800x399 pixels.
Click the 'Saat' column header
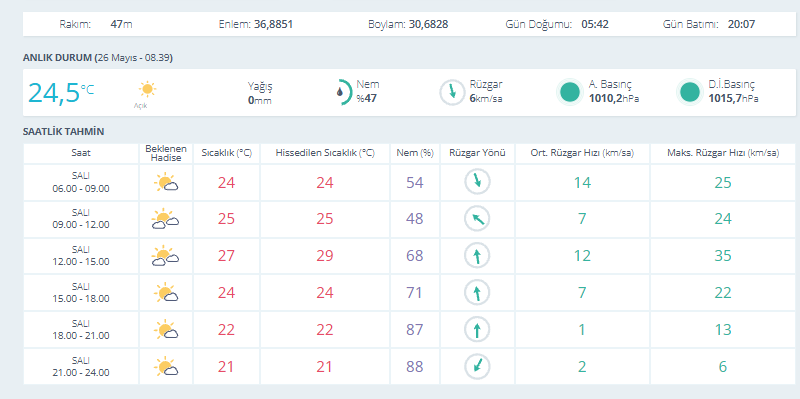pyautogui.click(x=81, y=153)
